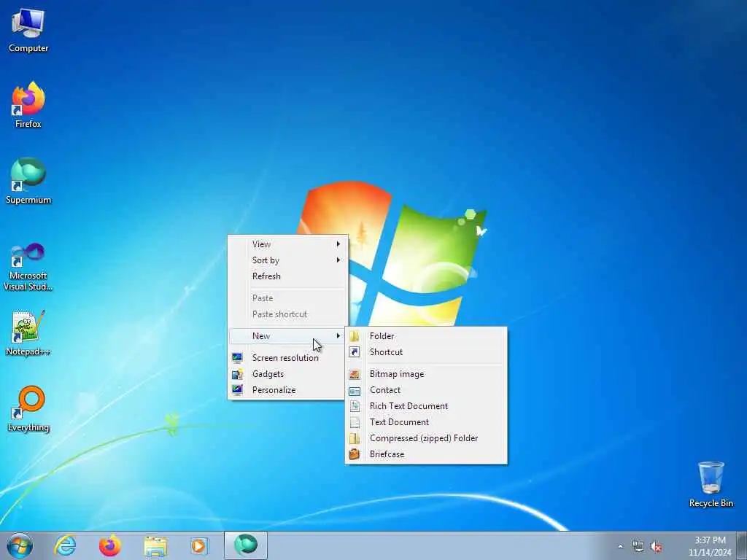Open Windows Media Player from taskbar
747x560 pixels.
click(199, 545)
